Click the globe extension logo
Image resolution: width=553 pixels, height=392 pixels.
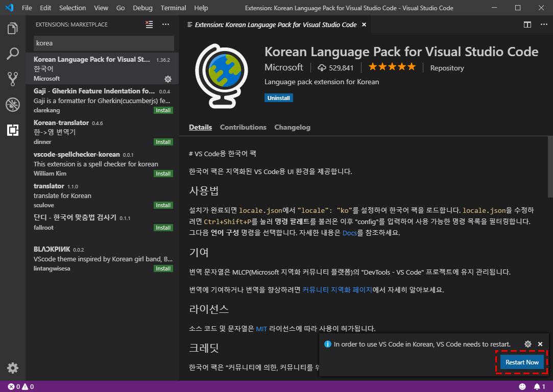pos(222,76)
